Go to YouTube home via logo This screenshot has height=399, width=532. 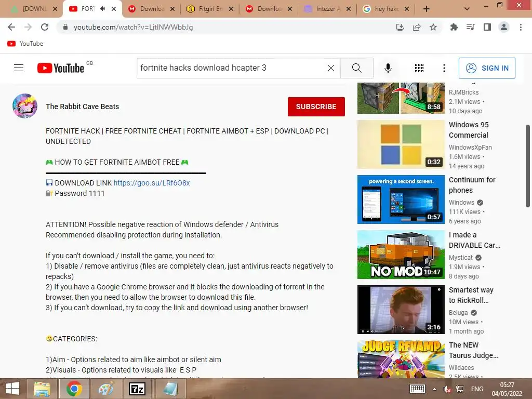pyautogui.click(x=61, y=68)
